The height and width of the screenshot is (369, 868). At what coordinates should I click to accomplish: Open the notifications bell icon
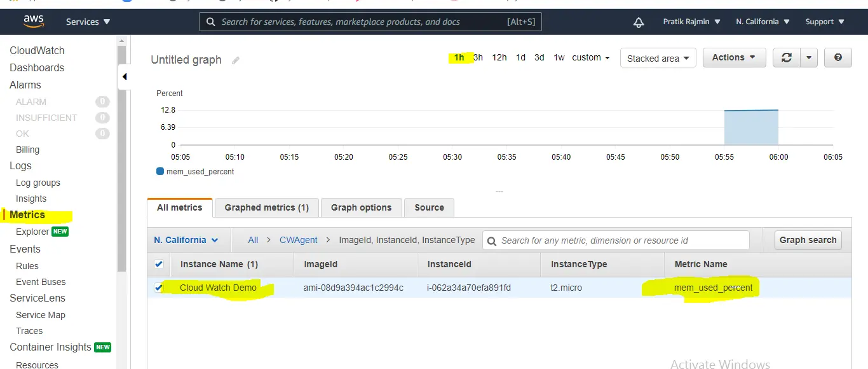[x=639, y=22]
